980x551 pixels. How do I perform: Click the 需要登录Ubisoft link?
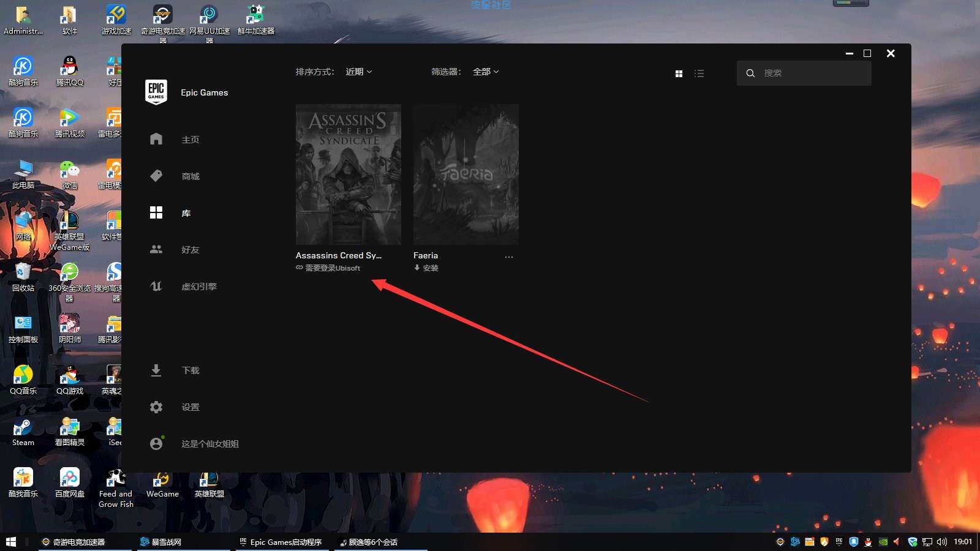click(x=328, y=268)
